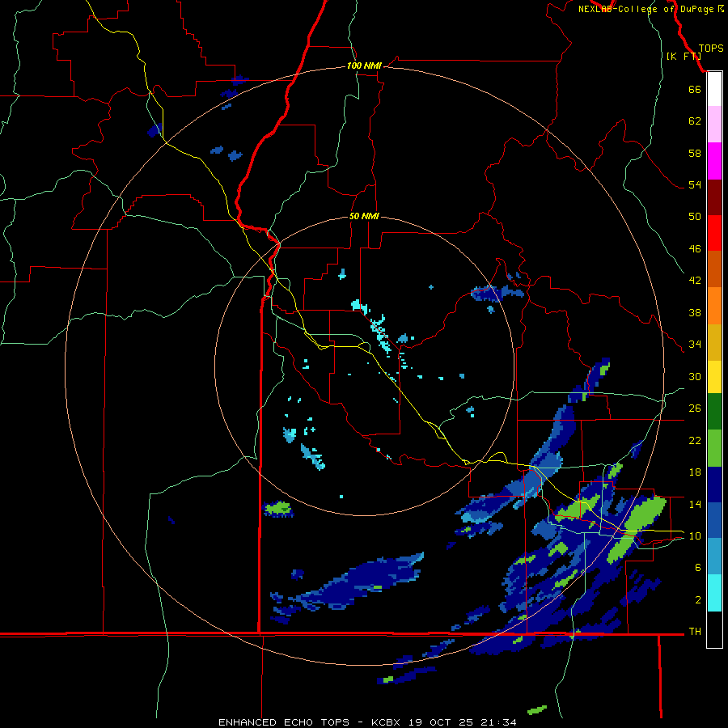Click the white swatch in the tops legend
Image resolution: width=728 pixels, height=728 pixels.
click(714, 89)
